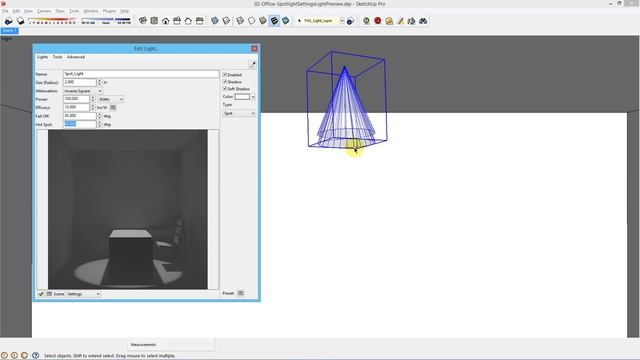Select Wireframe face style icon
The width and height of the screenshot is (640, 360).
coord(240,20)
